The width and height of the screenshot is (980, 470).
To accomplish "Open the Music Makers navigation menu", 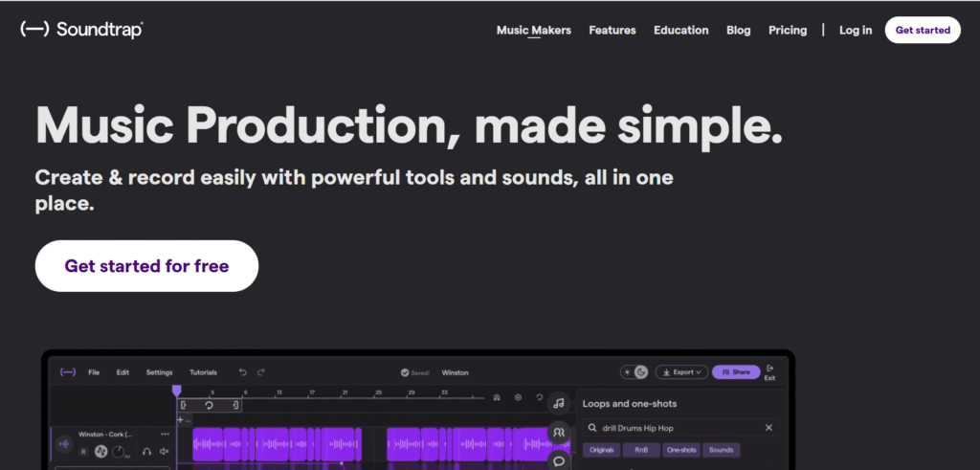I will click(533, 30).
